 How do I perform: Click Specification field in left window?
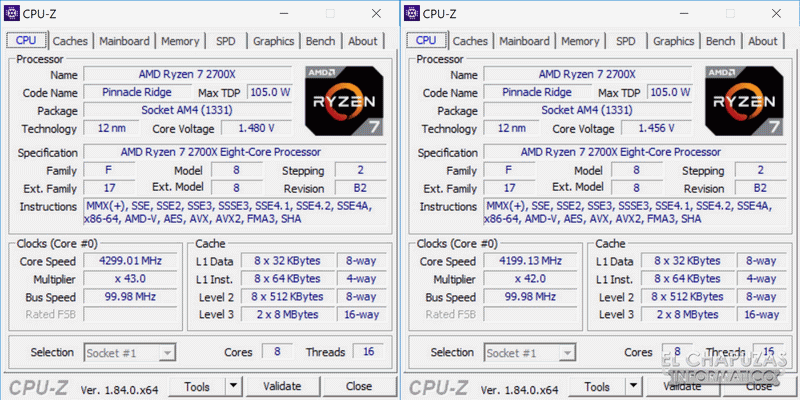tap(235, 152)
